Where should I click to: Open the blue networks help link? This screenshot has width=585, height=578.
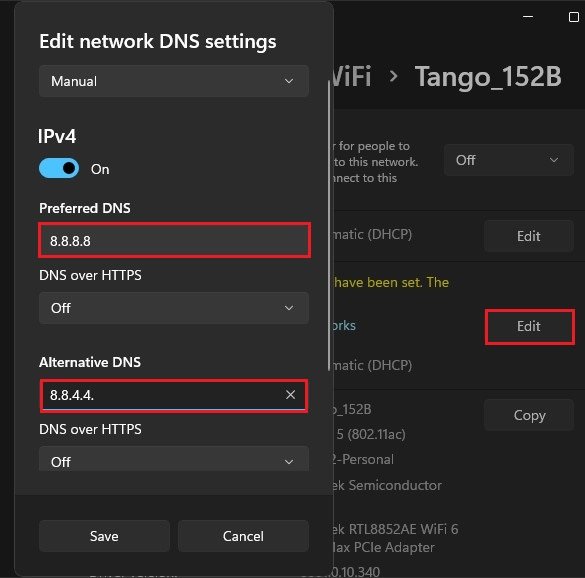[344, 325]
